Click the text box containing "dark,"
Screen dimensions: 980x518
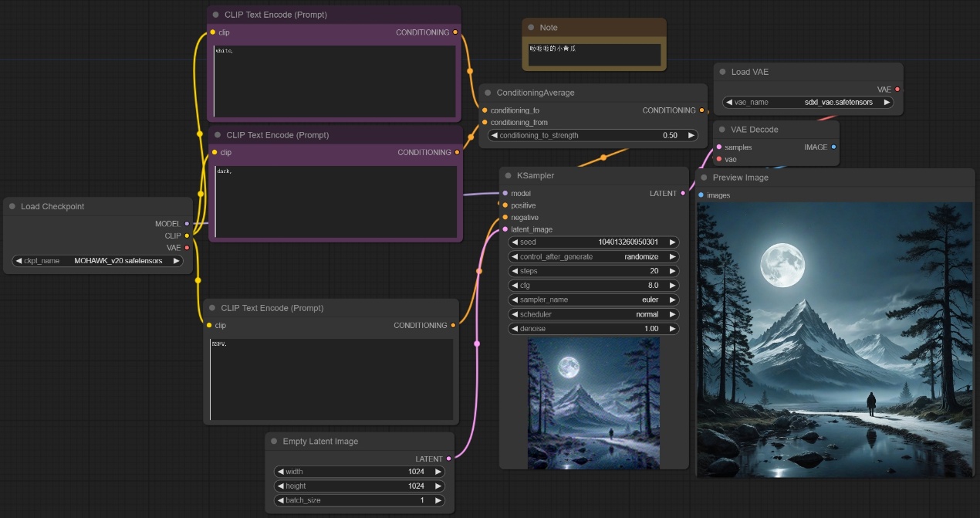pyautogui.click(x=334, y=201)
